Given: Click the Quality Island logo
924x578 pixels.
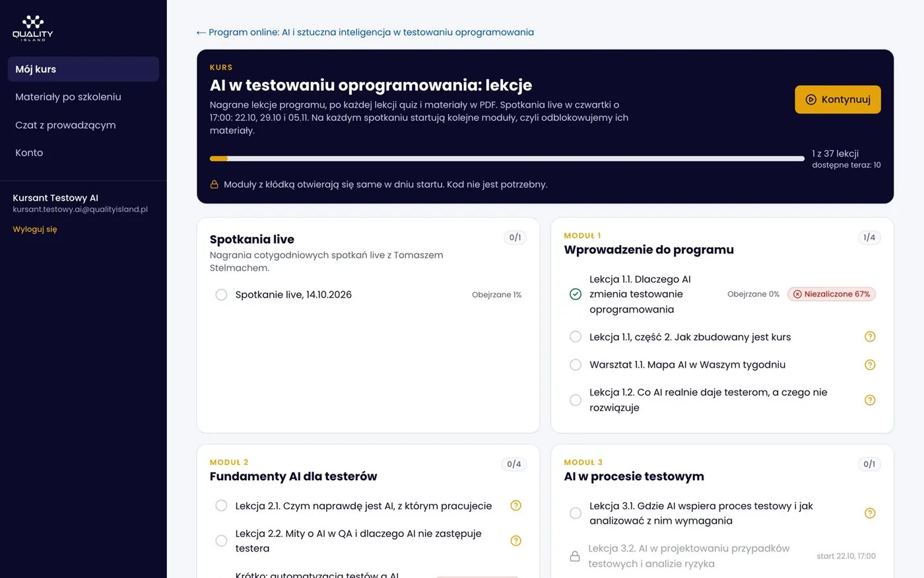Looking at the screenshot, I should coord(33,28).
